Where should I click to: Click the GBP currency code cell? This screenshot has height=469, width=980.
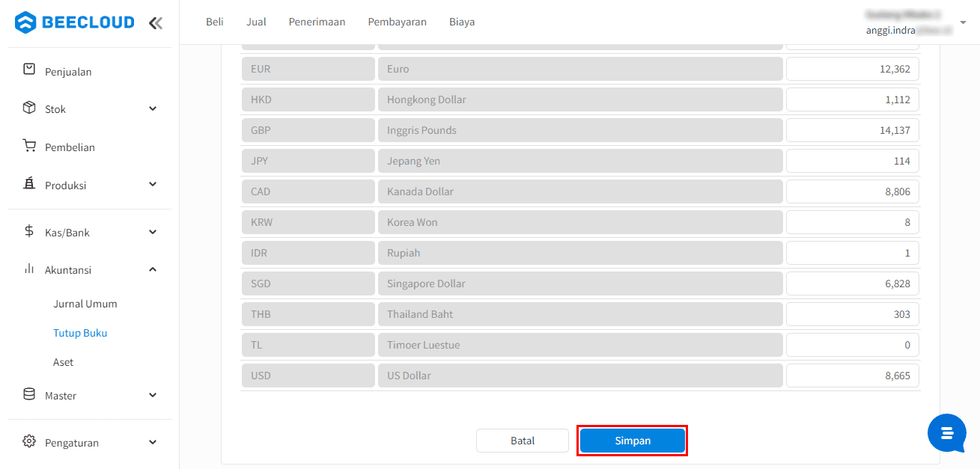[x=308, y=130]
